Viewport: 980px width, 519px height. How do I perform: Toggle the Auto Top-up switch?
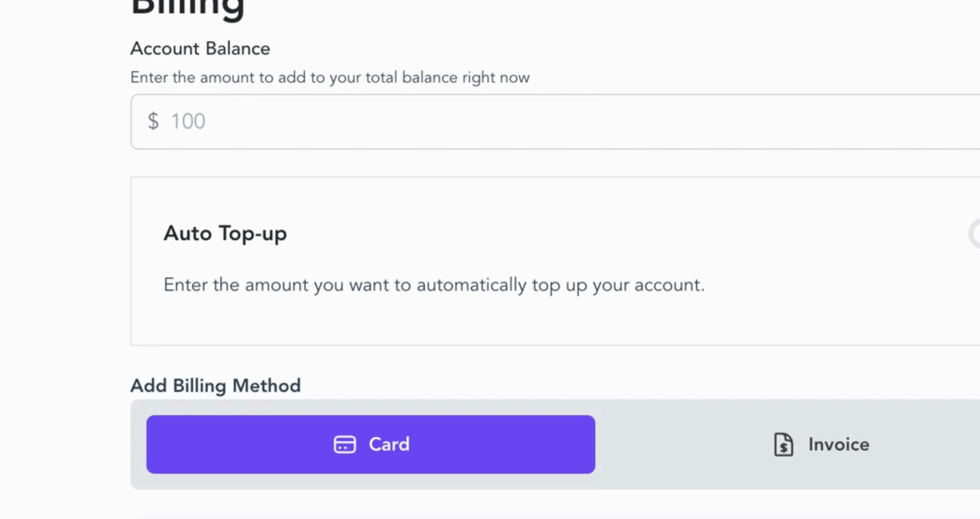click(976, 234)
